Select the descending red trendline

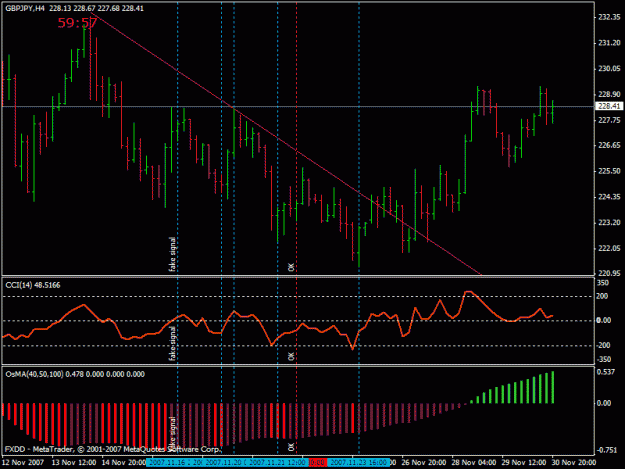click(287, 144)
